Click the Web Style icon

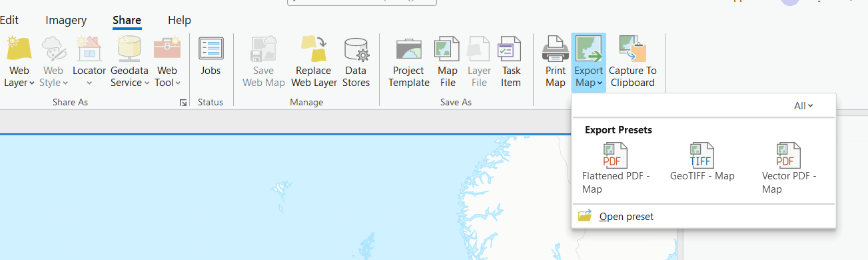(x=53, y=49)
